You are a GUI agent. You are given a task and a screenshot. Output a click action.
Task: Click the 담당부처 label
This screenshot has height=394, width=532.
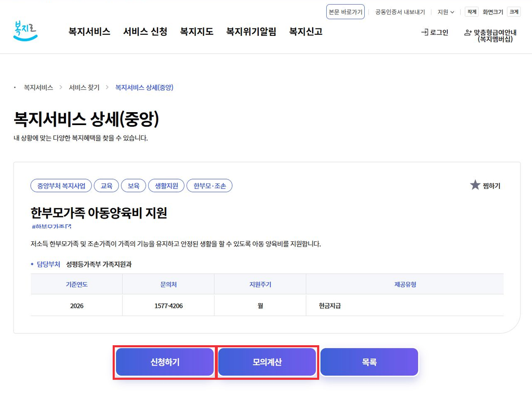[x=48, y=264]
